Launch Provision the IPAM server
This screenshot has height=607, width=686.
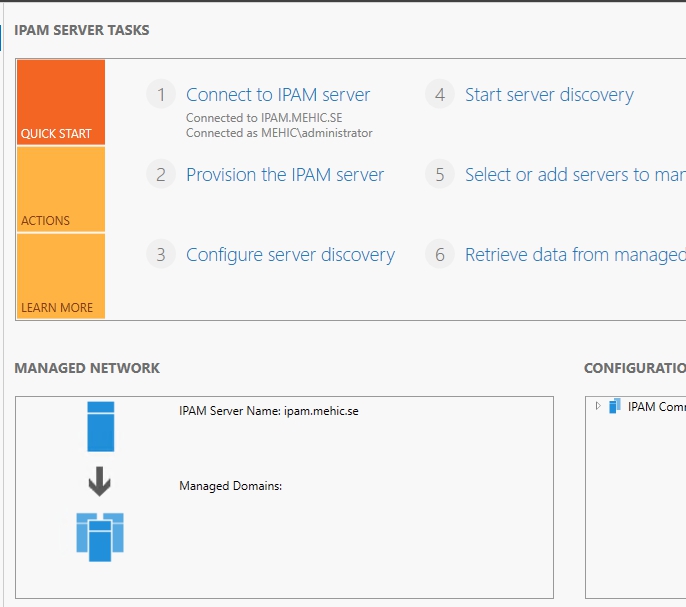[x=285, y=175]
